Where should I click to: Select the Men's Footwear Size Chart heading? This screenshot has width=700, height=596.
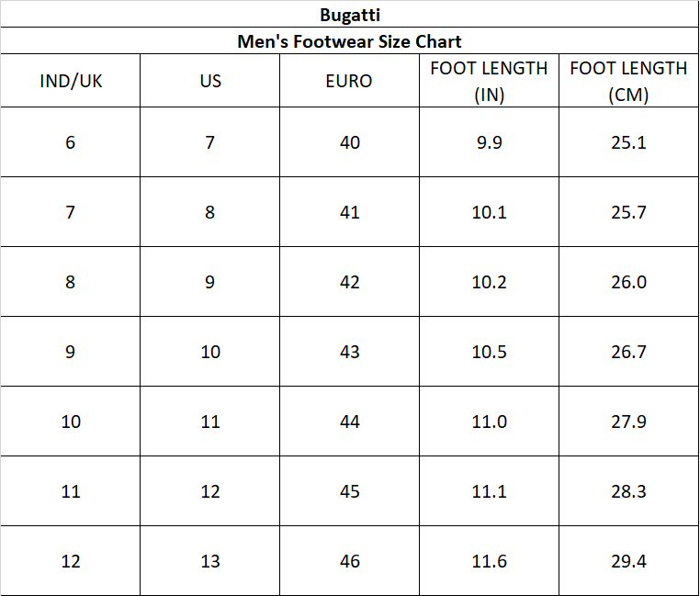[x=349, y=41]
